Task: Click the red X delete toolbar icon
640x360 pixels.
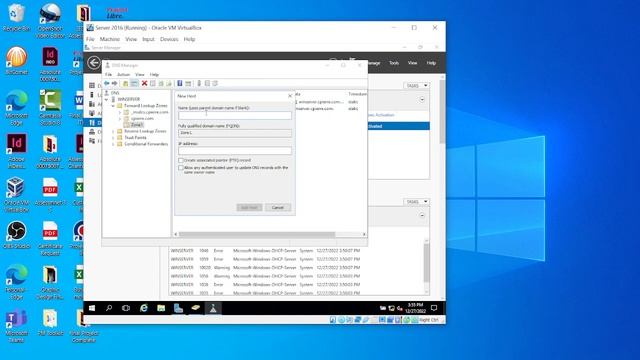Action: tap(144, 83)
